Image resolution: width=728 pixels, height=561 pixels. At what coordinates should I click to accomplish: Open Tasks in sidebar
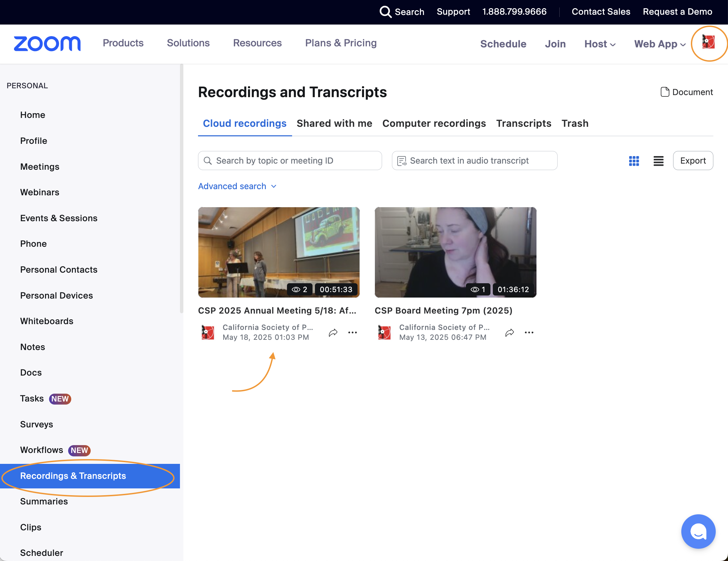click(32, 398)
